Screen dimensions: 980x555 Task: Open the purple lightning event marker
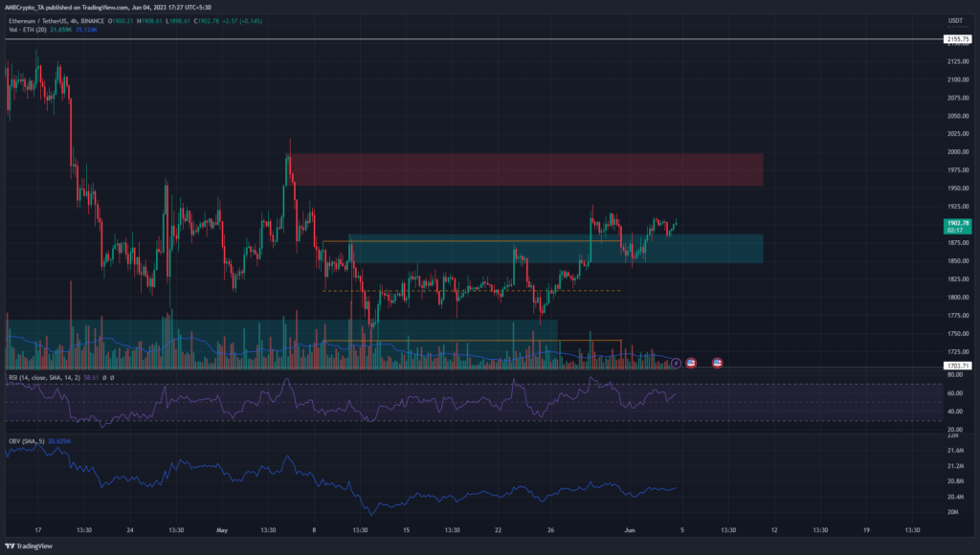[x=678, y=363]
